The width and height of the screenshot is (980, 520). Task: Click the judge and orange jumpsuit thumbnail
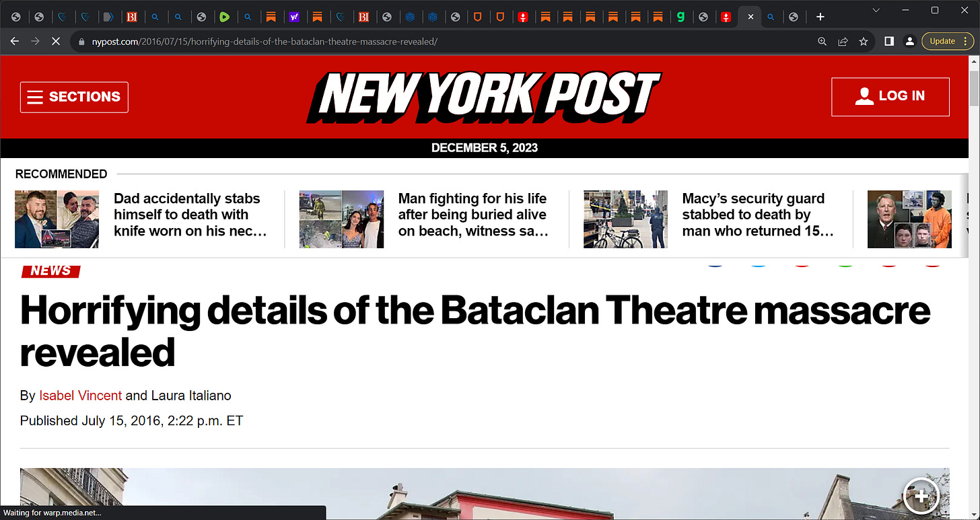point(909,219)
